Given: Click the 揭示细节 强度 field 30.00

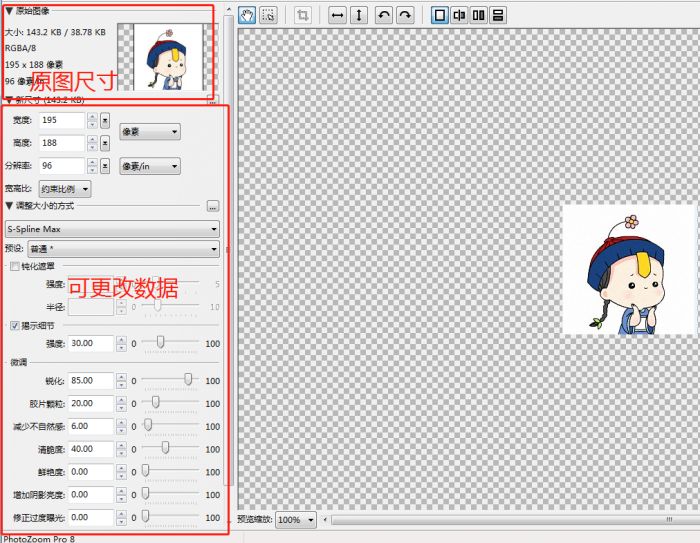Looking at the screenshot, I should [91, 344].
